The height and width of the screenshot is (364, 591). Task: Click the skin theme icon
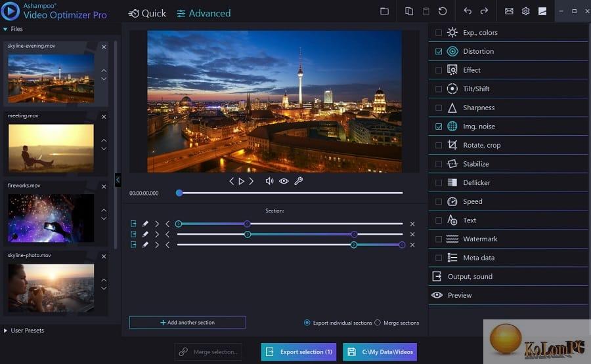[542, 11]
